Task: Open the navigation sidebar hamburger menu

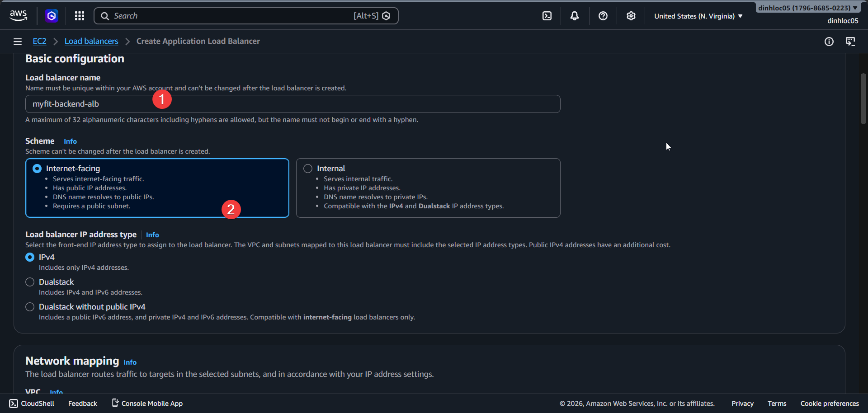Action: (17, 41)
